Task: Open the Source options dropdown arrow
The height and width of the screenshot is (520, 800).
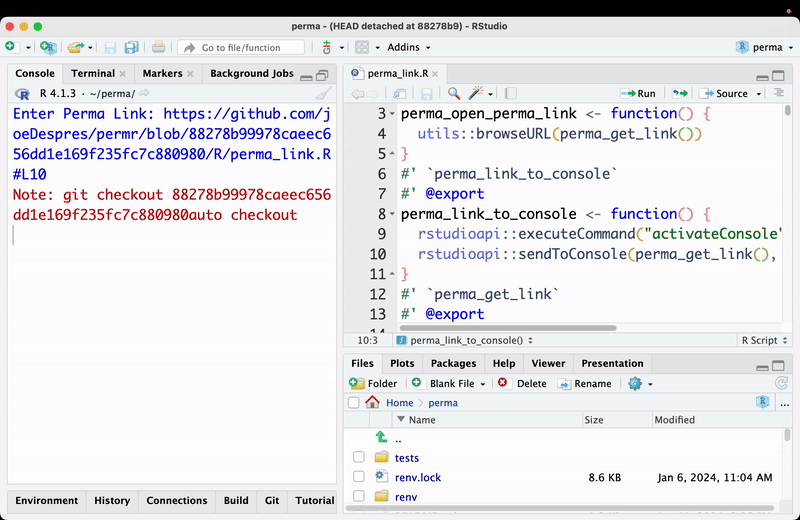Action: (x=759, y=94)
